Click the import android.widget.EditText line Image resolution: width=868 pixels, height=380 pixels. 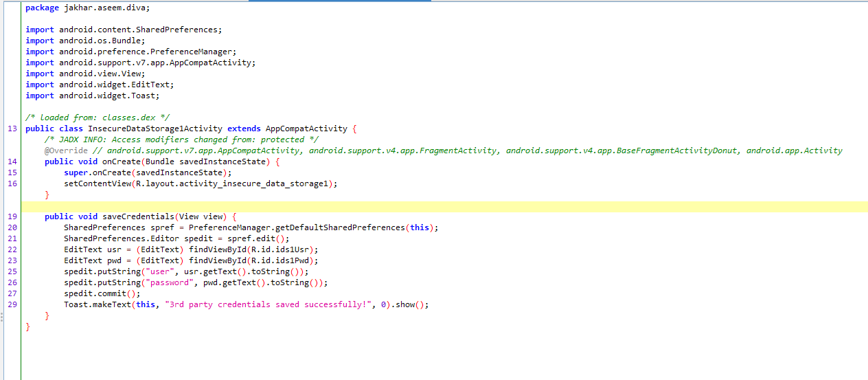tap(100, 85)
